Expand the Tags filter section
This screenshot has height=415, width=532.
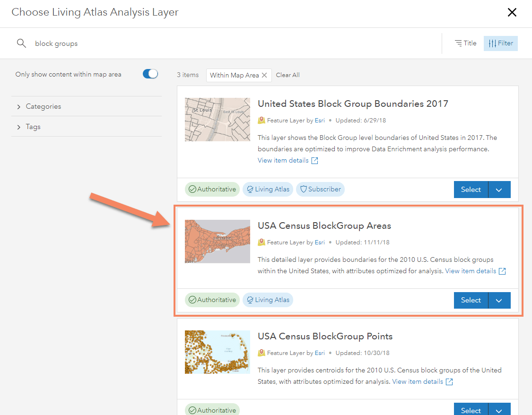pyautogui.click(x=33, y=127)
